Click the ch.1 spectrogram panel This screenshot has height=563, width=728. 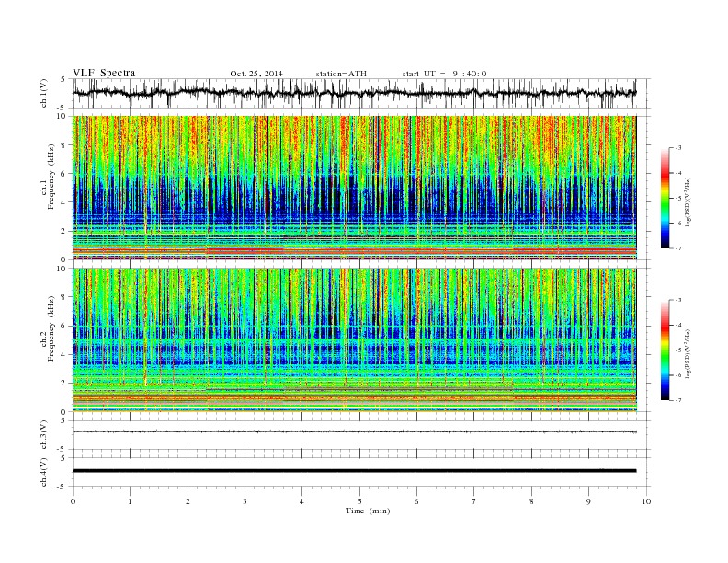tap(354, 188)
